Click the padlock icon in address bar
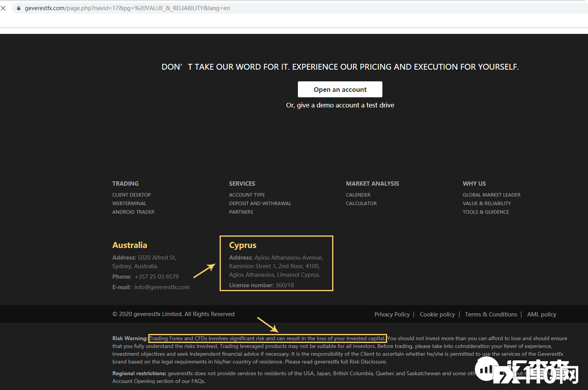Screen dimensions: 588x390 pyautogui.click(x=18, y=8)
